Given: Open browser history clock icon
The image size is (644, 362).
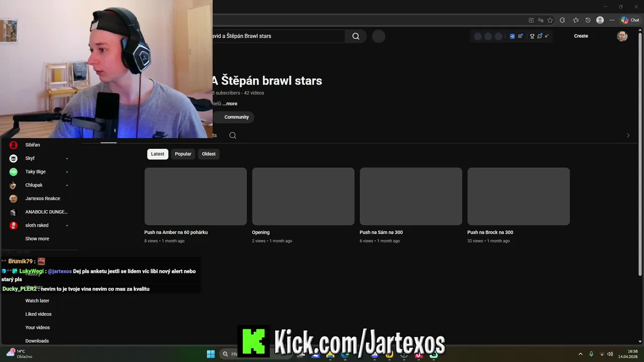Looking at the screenshot, I should click(588, 20).
